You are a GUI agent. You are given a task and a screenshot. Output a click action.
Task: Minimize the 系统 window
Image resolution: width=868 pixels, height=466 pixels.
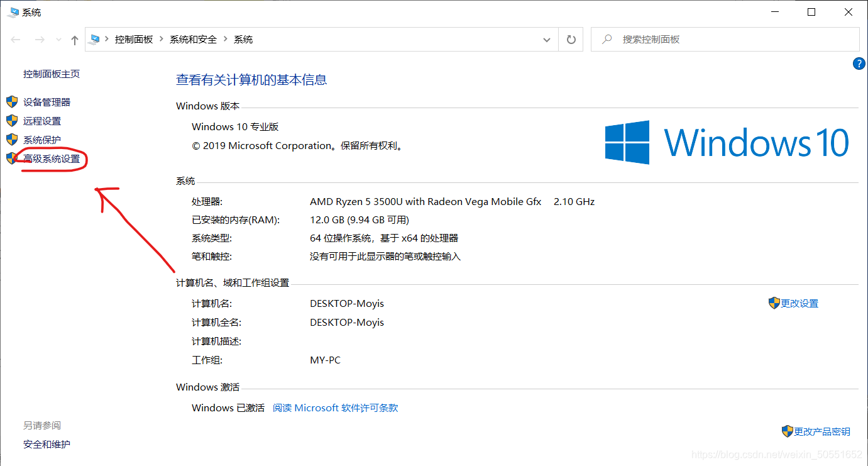pyautogui.click(x=775, y=12)
